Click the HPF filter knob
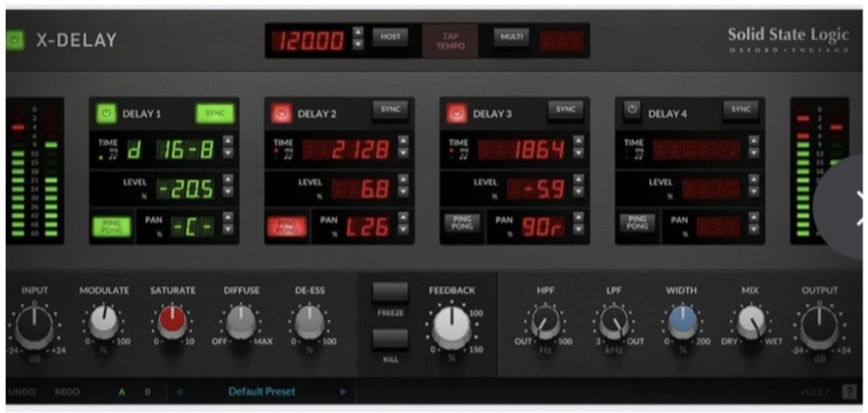Image resolution: width=868 pixels, height=413 pixels. 545,322
